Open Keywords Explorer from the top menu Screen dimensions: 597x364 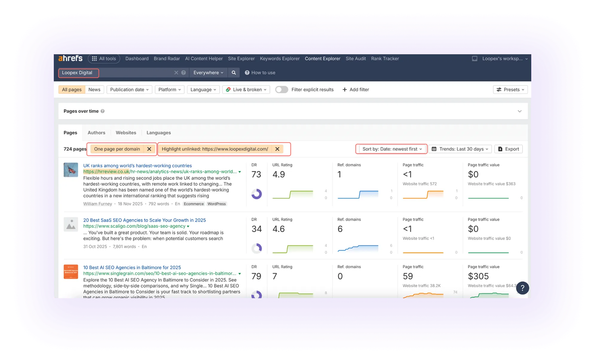click(279, 59)
